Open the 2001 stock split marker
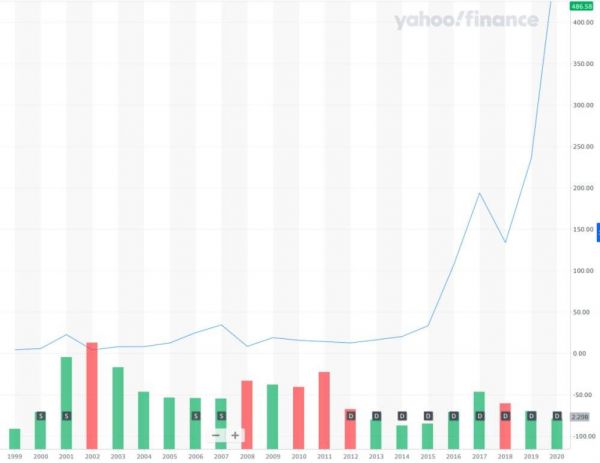This screenshot has width=600, height=463. (67, 415)
